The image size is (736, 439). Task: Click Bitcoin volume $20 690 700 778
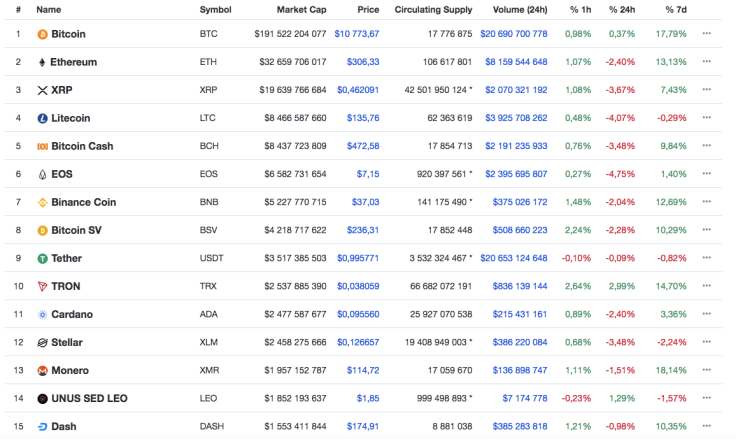tap(514, 34)
